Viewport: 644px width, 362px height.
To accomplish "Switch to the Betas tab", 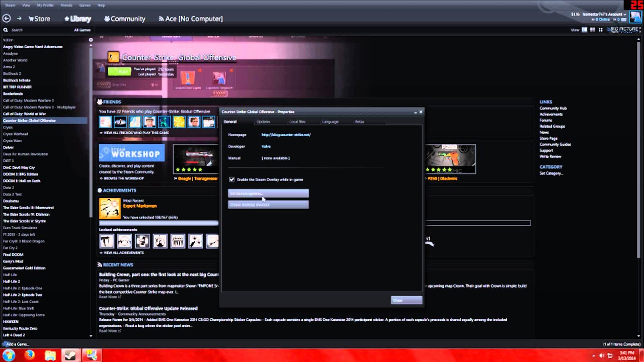I will pyautogui.click(x=360, y=122).
